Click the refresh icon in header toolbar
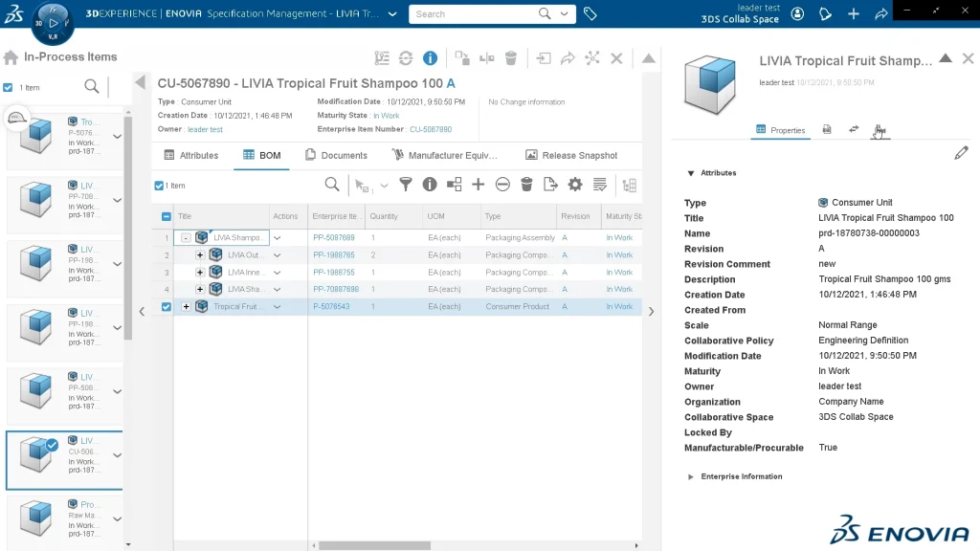The width and height of the screenshot is (980, 551). (x=406, y=58)
